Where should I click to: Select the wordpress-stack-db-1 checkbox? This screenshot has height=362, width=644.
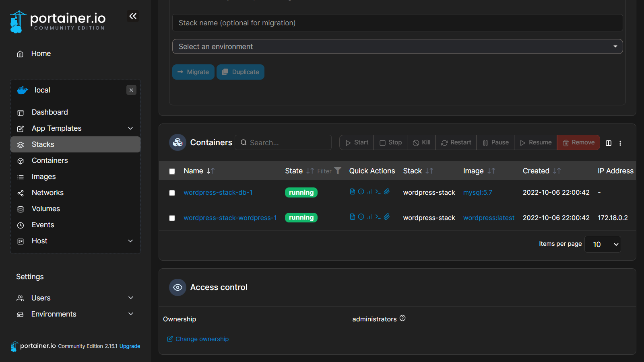pos(172,193)
